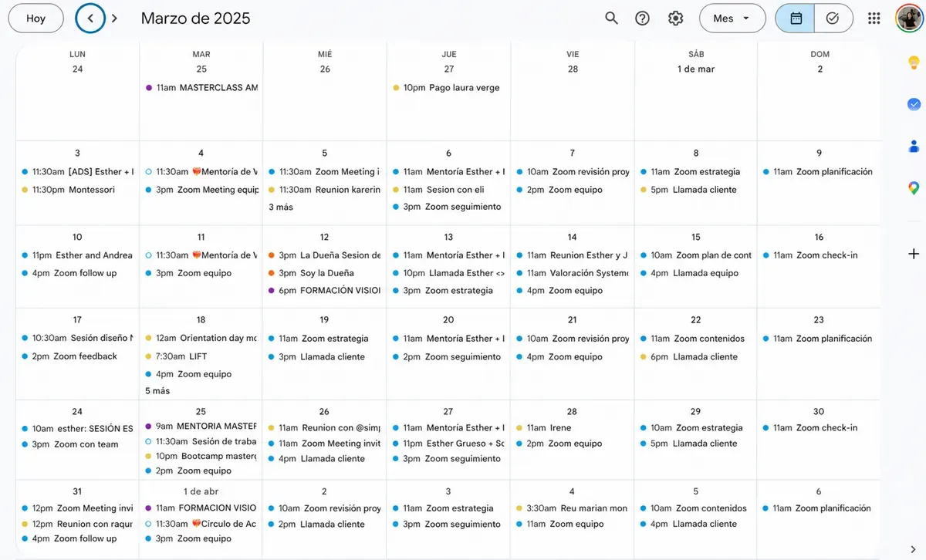Open '[ADS] Esther' event on March 3
This screenshot has width=926, height=560.
78,172
